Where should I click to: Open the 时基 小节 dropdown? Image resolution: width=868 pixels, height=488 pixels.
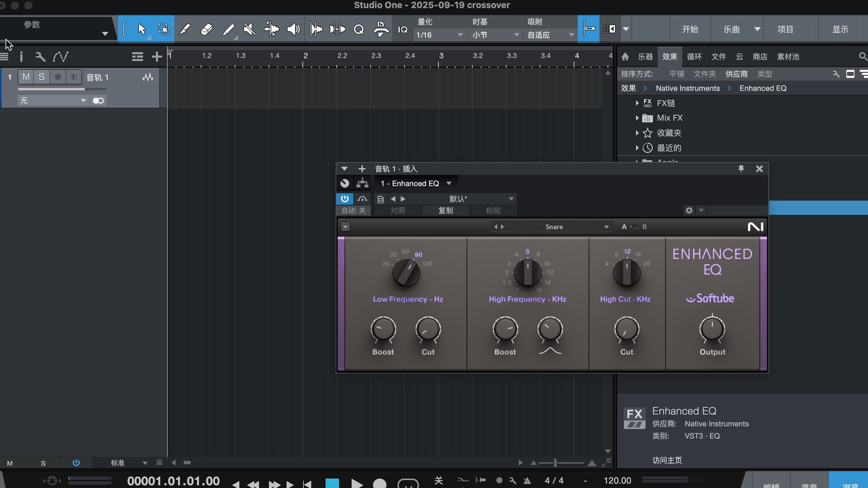[495, 35]
